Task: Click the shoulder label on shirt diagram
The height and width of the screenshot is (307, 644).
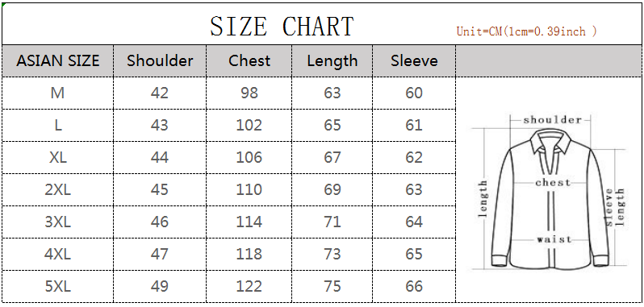Action: point(553,120)
